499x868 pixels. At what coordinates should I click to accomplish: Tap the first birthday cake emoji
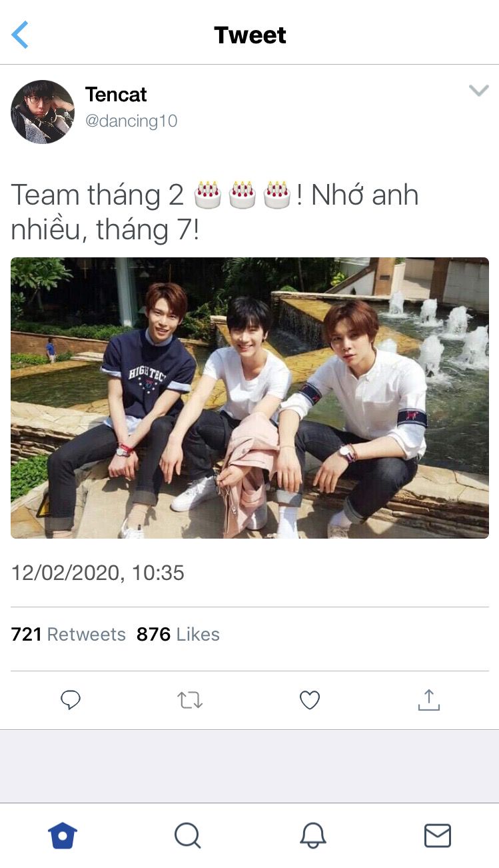(207, 194)
